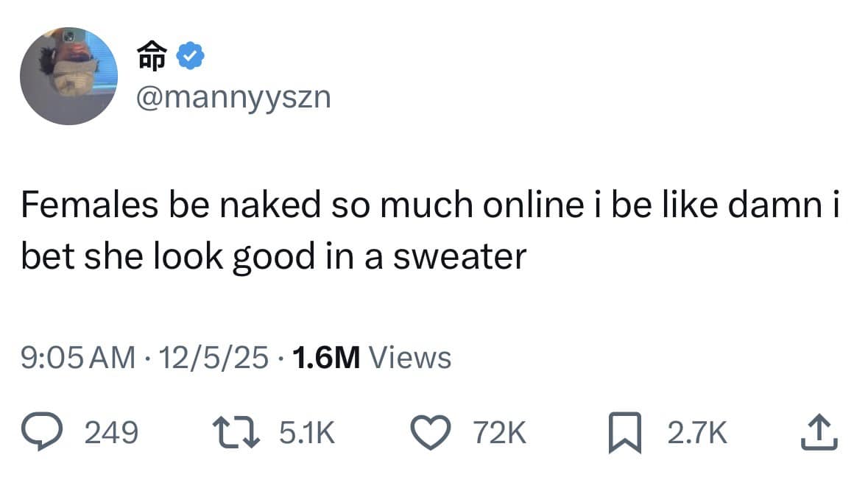The width and height of the screenshot is (868, 494).
Task: Click the 12/5/25 date
Action: tap(213, 358)
